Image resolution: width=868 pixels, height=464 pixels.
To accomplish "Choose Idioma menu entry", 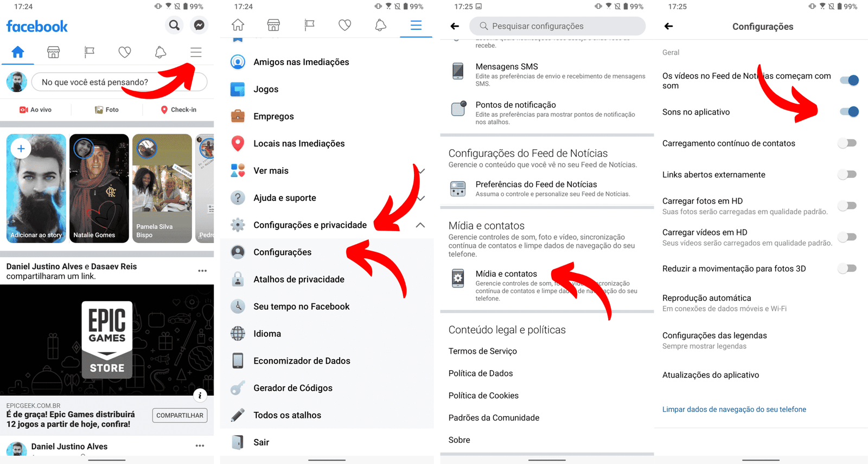I will pyautogui.click(x=267, y=334).
